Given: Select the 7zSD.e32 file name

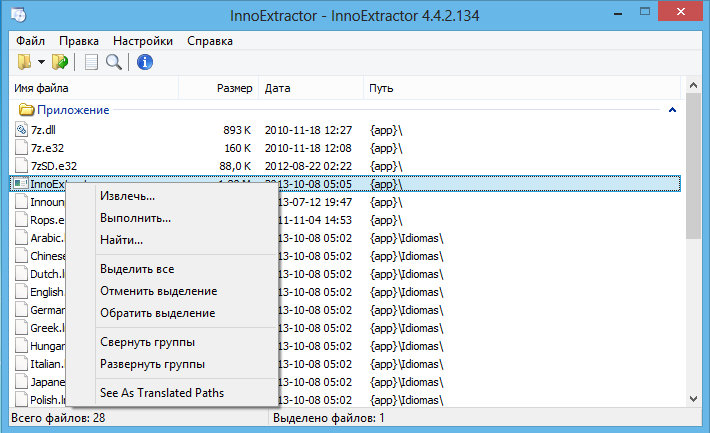Looking at the screenshot, I should pos(54,166).
